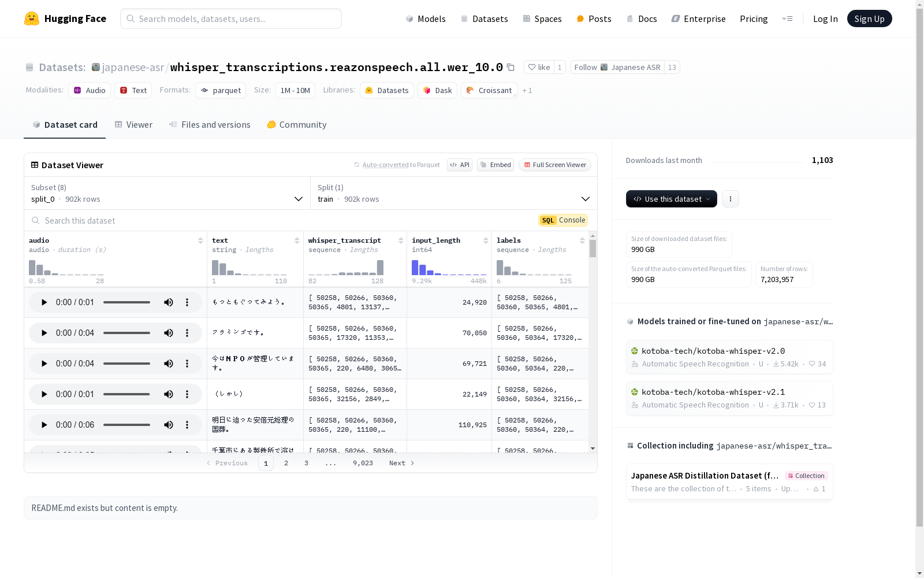The image size is (924, 578).
Task: Sort by the text column
Action: [297, 240]
